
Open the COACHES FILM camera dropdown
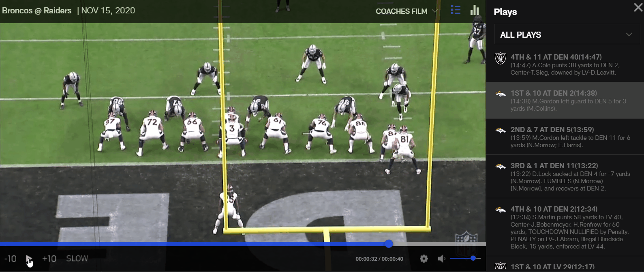pos(407,11)
